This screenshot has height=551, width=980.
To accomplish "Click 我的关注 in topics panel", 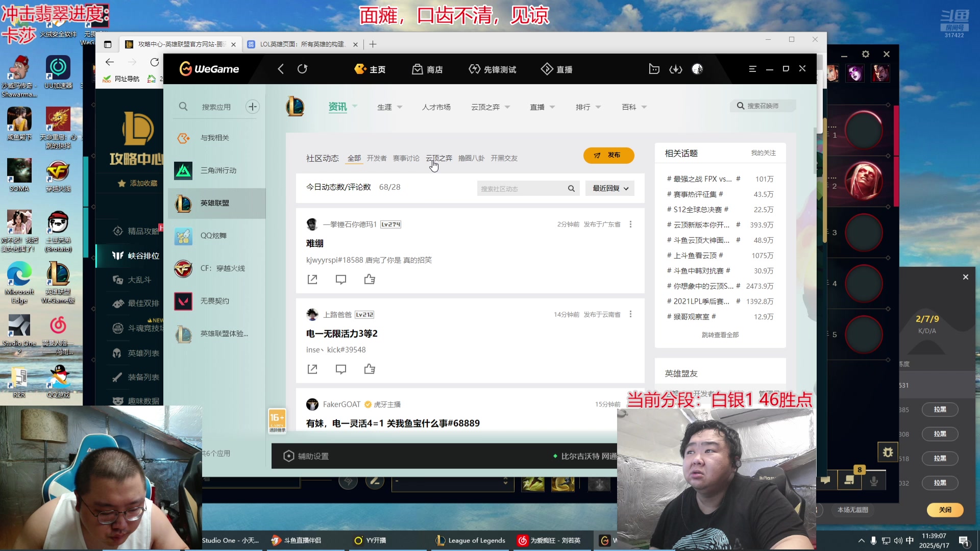I will [763, 153].
